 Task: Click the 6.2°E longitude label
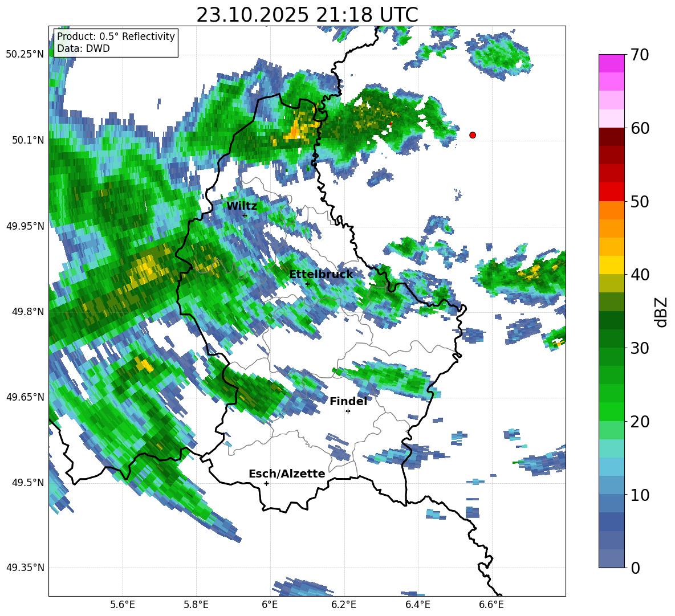344,605
